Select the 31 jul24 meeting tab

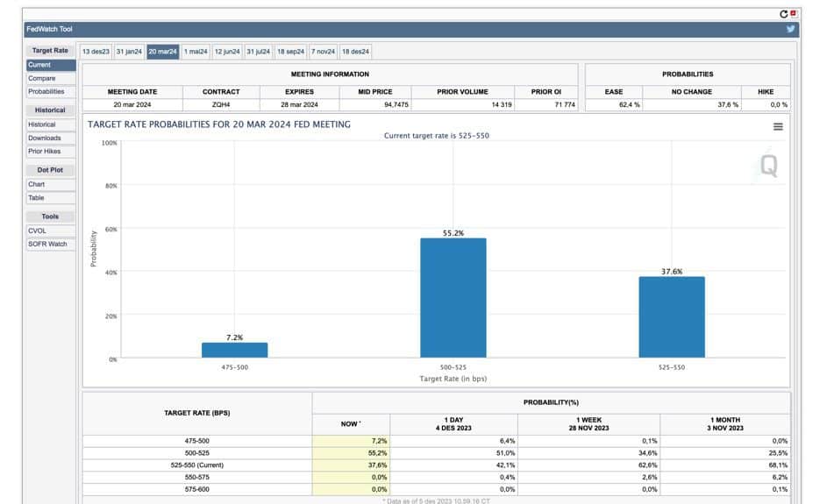tap(259, 52)
